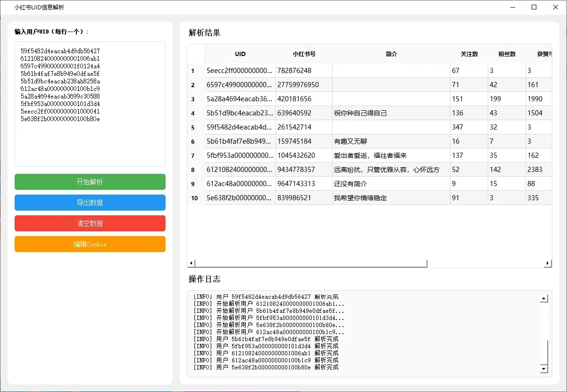Image resolution: width=567 pixels, height=392 pixels.
Task: Click the 简介 cell 有趣又无聊
Action: 392,141
